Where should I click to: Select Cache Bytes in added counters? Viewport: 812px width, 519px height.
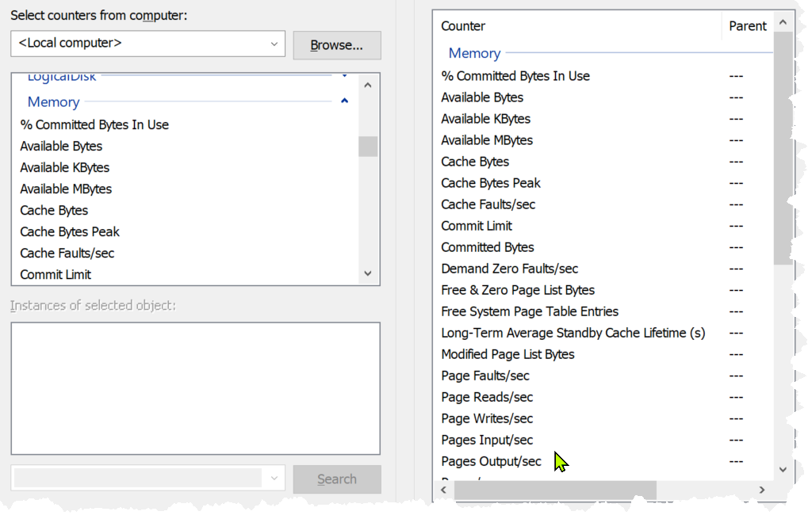[x=475, y=162]
